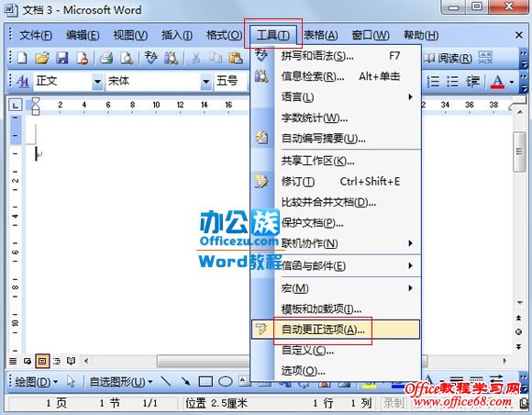Screen dimensions: 532x415
Task: Choose 比较并合并文档(D)... menu item
Action: coord(336,202)
